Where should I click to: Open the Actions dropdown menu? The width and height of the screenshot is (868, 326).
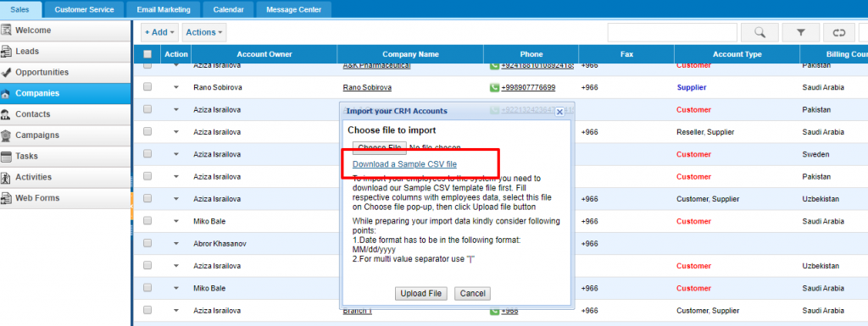204,32
